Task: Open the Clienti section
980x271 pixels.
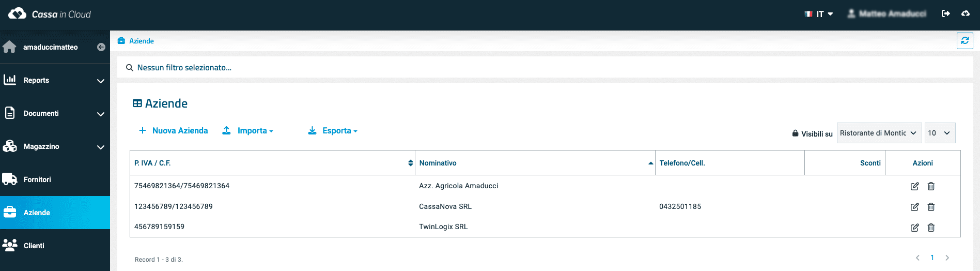Action: pos(55,246)
